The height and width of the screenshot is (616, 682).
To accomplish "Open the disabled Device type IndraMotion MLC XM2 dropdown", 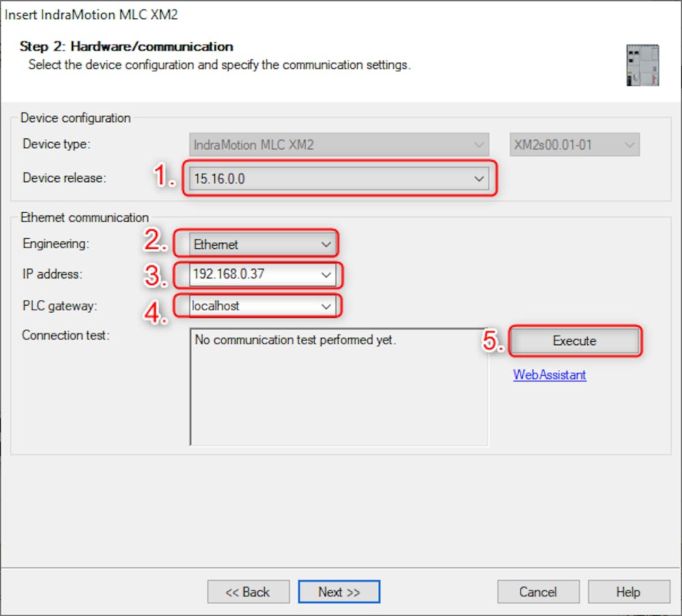I will [x=339, y=145].
